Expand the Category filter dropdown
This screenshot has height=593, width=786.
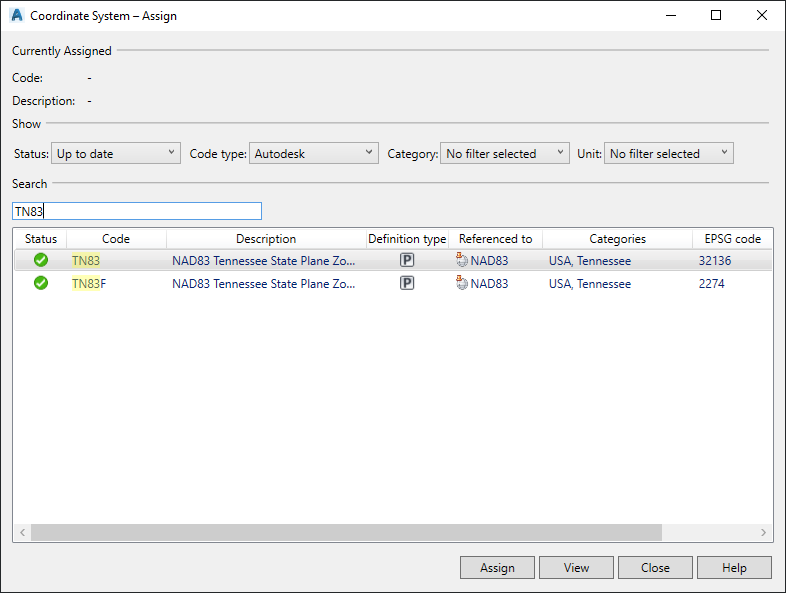504,153
